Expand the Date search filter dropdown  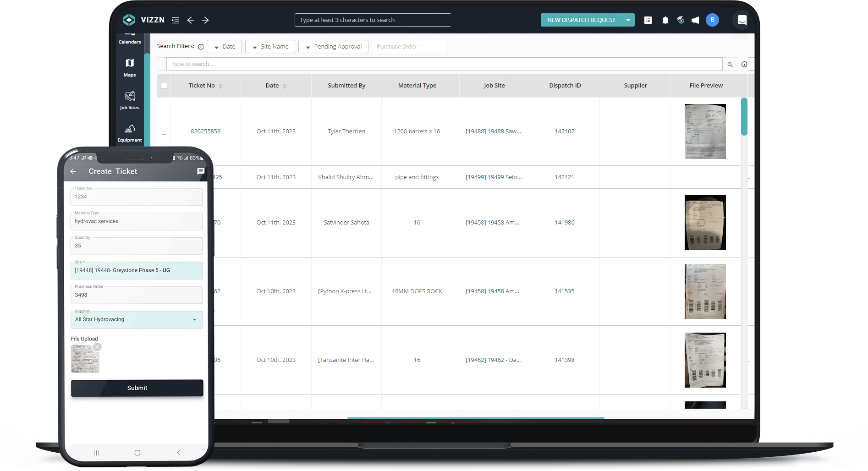click(224, 46)
